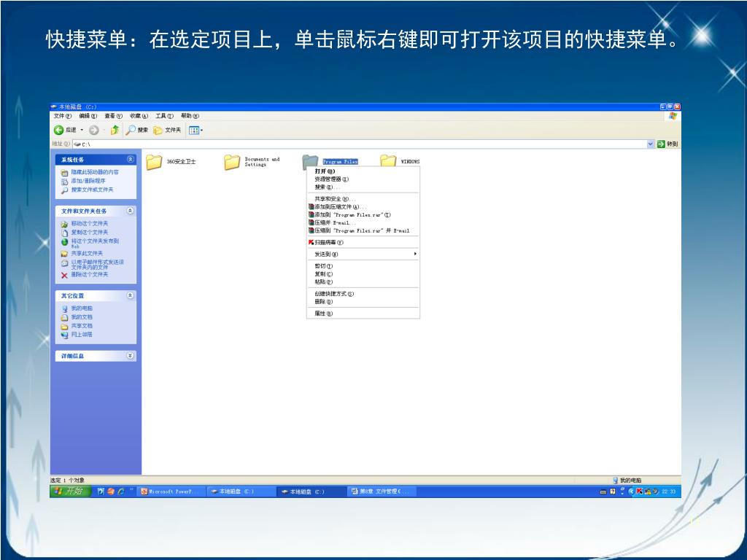Click the red Kaspersky tray icon
Viewport: 747px width, 560px height.
[x=640, y=491]
